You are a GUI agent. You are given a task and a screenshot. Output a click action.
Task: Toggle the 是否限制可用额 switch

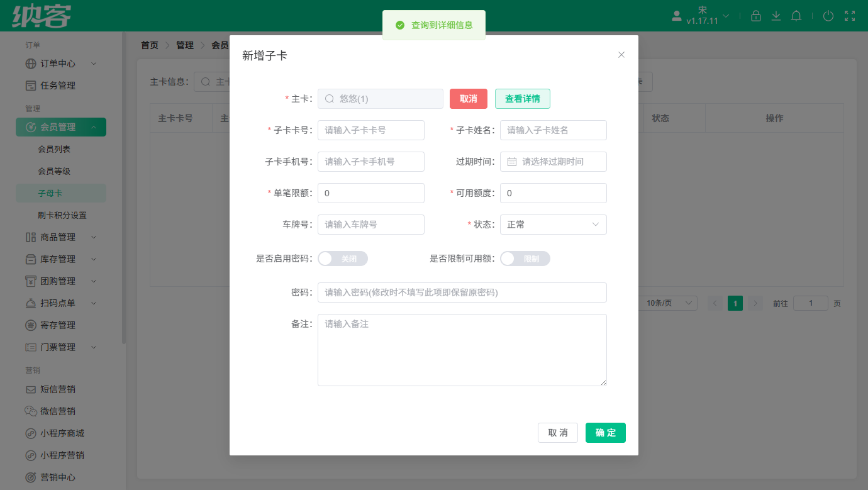click(525, 259)
